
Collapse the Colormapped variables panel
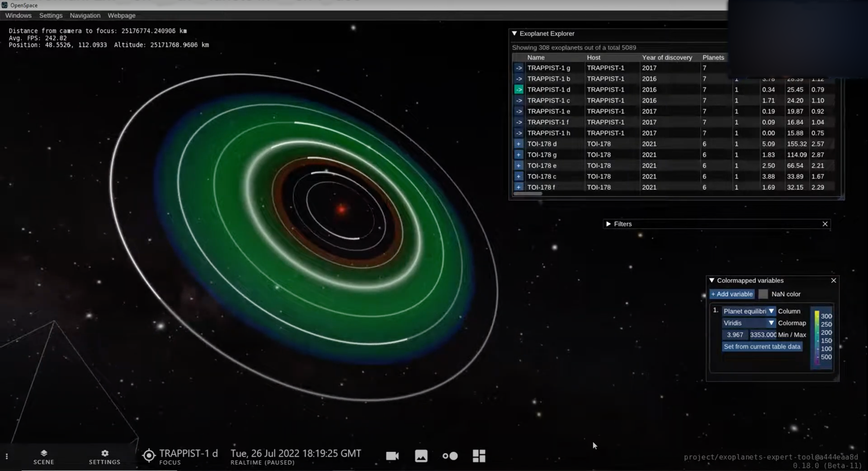(x=712, y=280)
